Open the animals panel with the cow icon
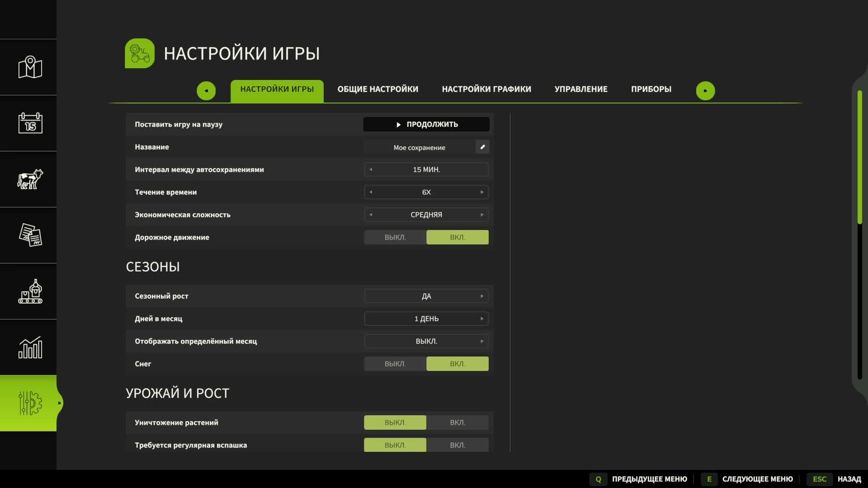The height and width of the screenshot is (488, 868). pyautogui.click(x=28, y=179)
